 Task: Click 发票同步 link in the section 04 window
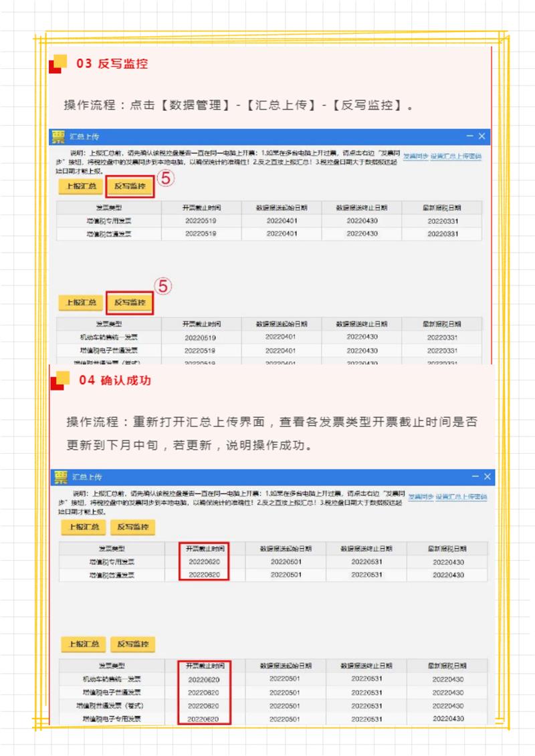(419, 497)
